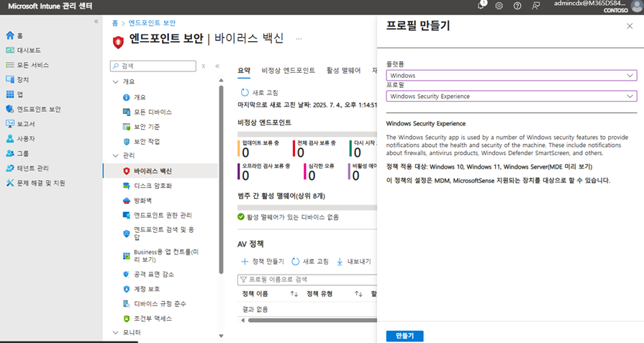The height and width of the screenshot is (343, 644).
Task: Close the 프로필 만들기 panel
Action: (630, 27)
